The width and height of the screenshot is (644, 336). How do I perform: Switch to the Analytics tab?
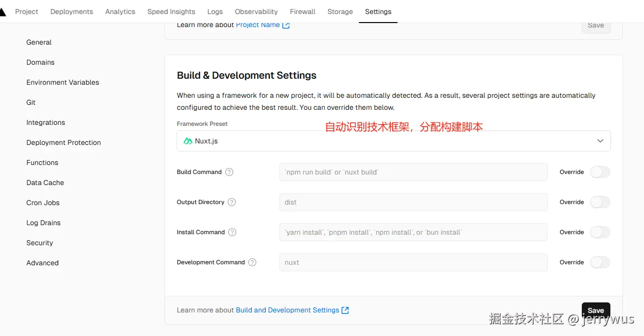tap(120, 12)
